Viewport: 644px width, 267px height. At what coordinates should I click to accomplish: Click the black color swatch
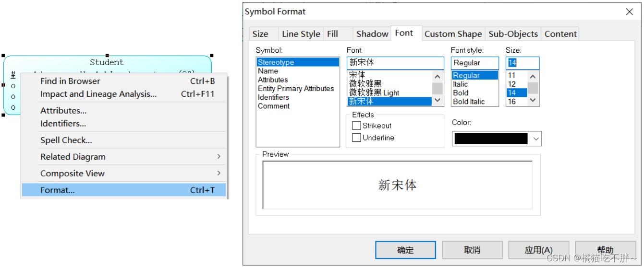tap(491, 139)
